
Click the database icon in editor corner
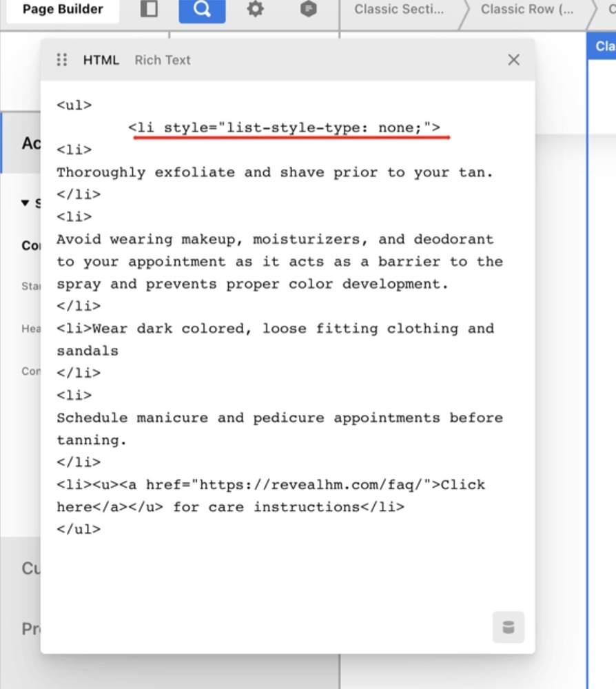pyautogui.click(x=509, y=627)
